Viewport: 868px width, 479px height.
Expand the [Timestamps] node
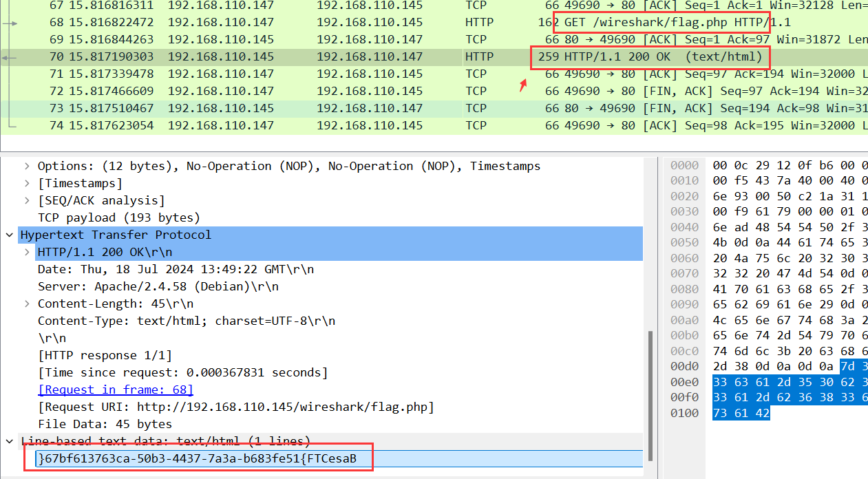point(28,183)
